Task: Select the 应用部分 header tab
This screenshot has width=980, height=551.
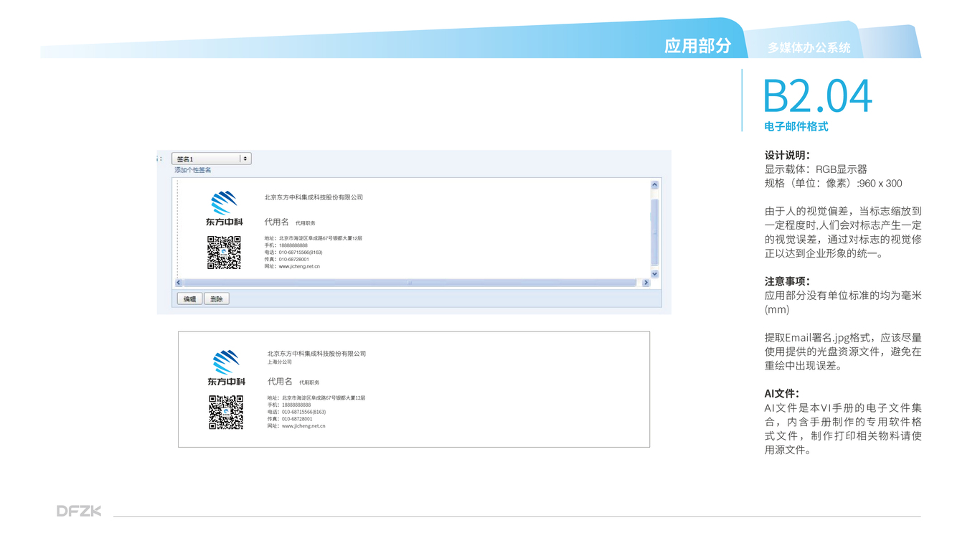Action: pos(698,46)
